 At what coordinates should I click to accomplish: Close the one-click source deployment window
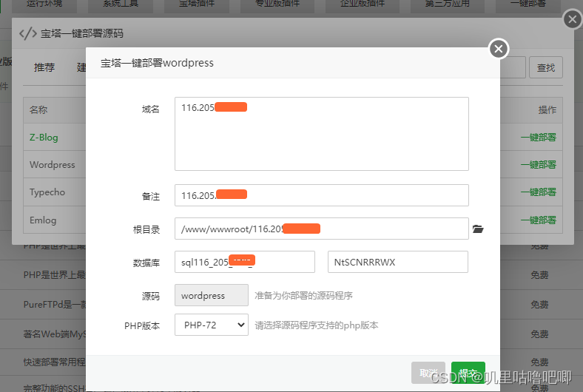(573, 19)
